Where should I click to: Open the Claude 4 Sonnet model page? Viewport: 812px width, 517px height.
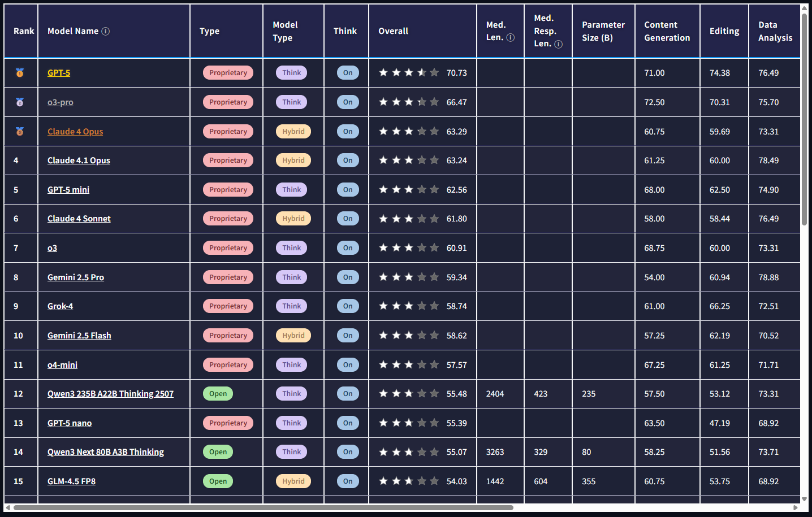click(x=79, y=219)
